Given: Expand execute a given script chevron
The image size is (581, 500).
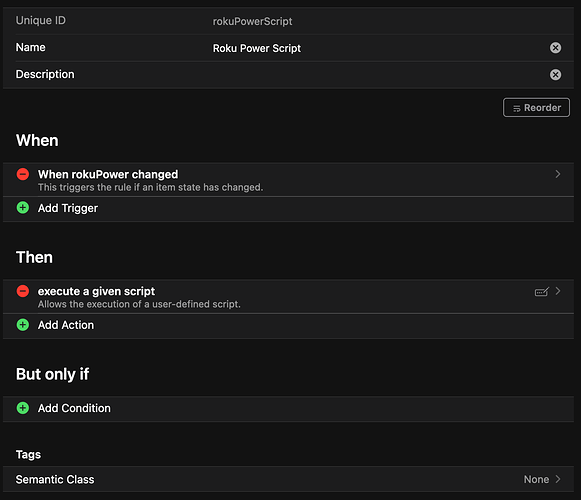Looking at the screenshot, I should 558,291.
